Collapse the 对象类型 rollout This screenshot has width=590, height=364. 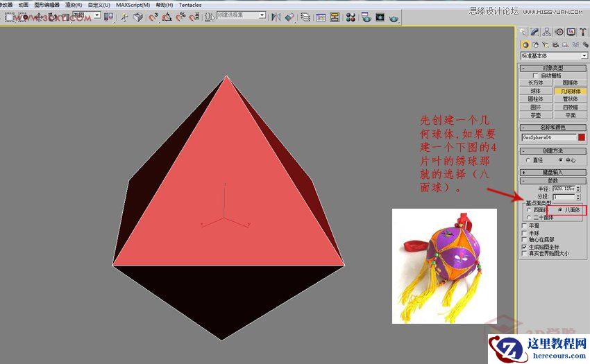[x=553, y=68]
